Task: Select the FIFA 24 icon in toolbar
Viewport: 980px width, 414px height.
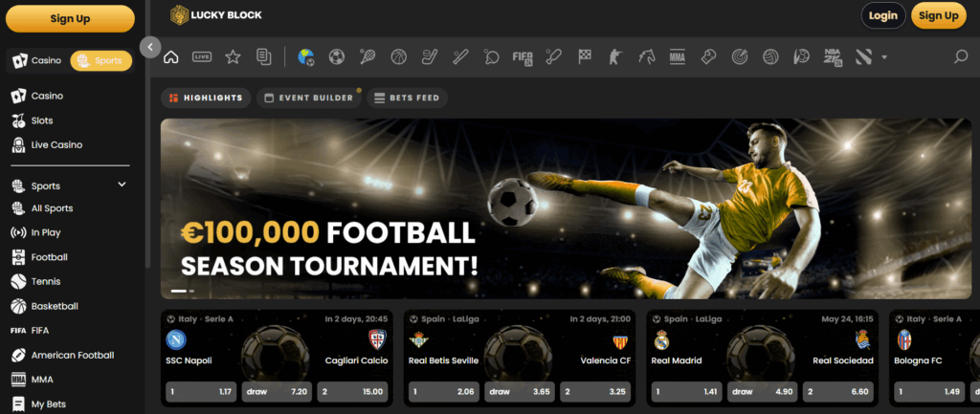Action: pyautogui.click(x=523, y=56)
